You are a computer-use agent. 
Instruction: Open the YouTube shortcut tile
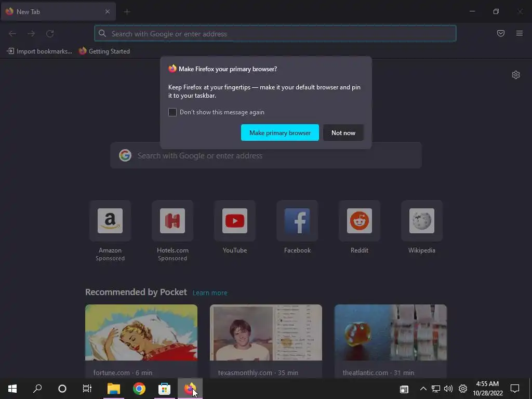point(235,221)
